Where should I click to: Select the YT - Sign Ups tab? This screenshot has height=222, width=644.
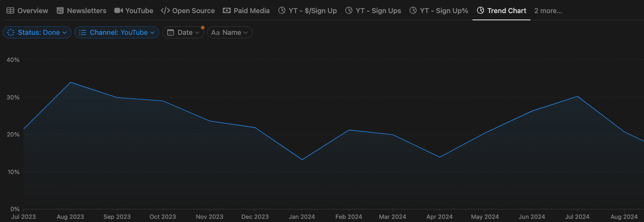[373, 10]
